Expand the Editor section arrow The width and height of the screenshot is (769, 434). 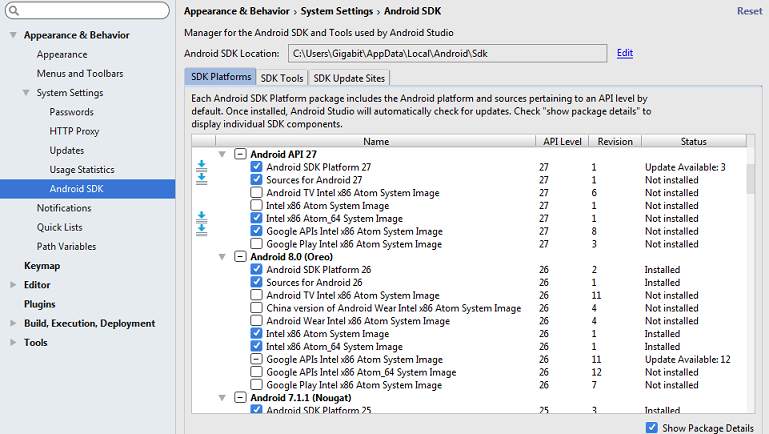[13, 284]
